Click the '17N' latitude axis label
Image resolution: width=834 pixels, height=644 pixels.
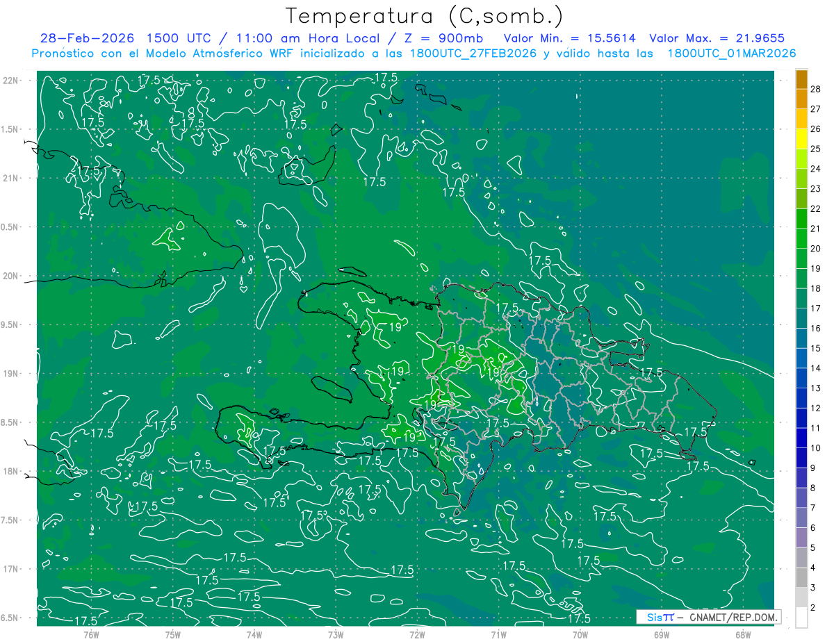(x=12, y=569)
